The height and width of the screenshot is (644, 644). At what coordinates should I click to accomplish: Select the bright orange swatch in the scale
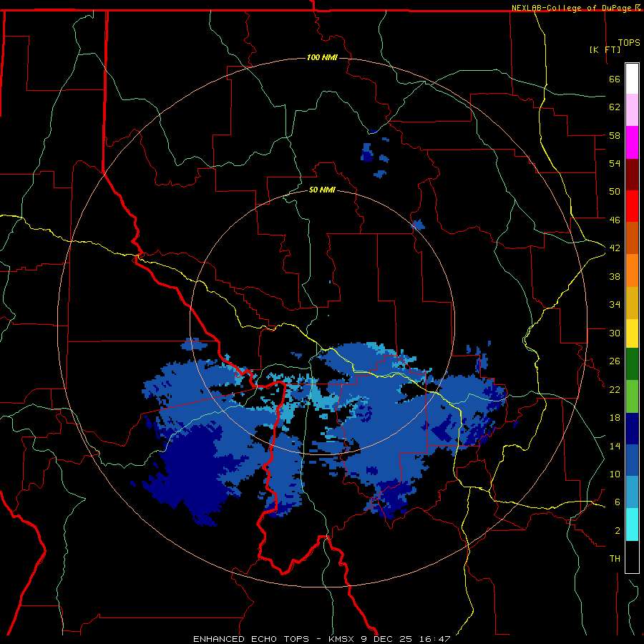point(632,270)
